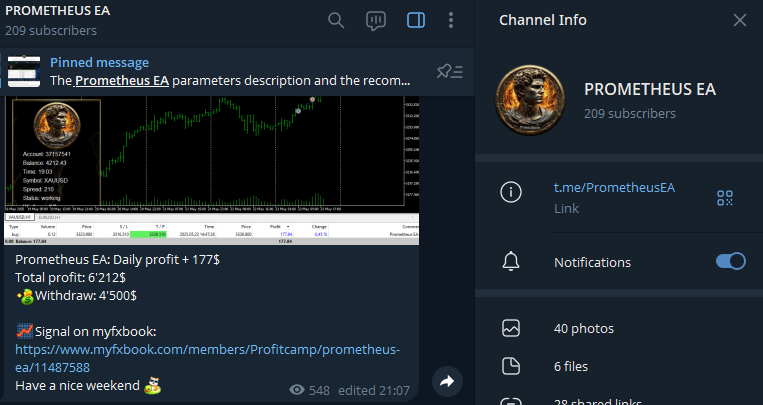Toggle channel notifications switch

[x=730, y=261]
